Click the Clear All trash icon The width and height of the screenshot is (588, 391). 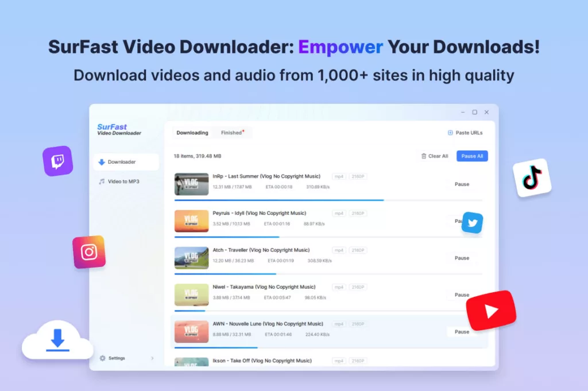424,156
